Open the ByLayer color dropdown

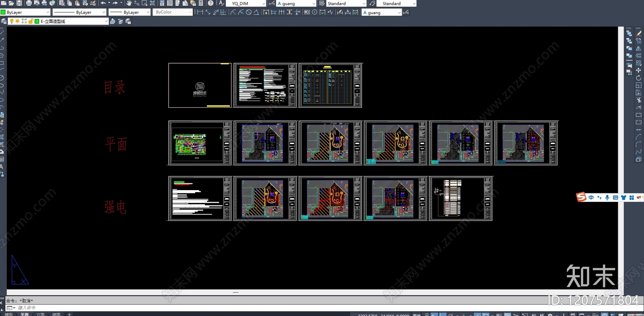pos(25,12)
